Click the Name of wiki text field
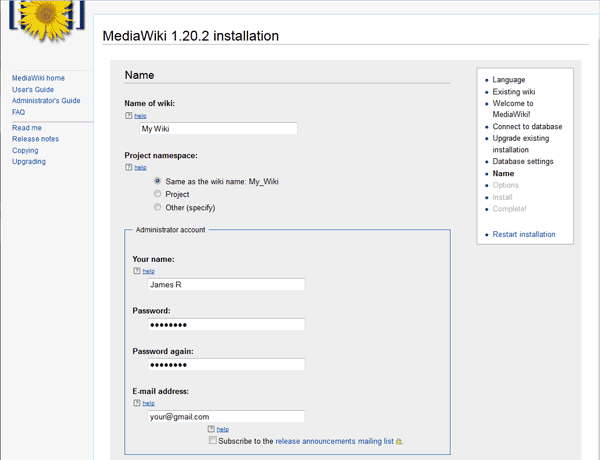This screenshot has height=460, width=600. coord(218,129)
